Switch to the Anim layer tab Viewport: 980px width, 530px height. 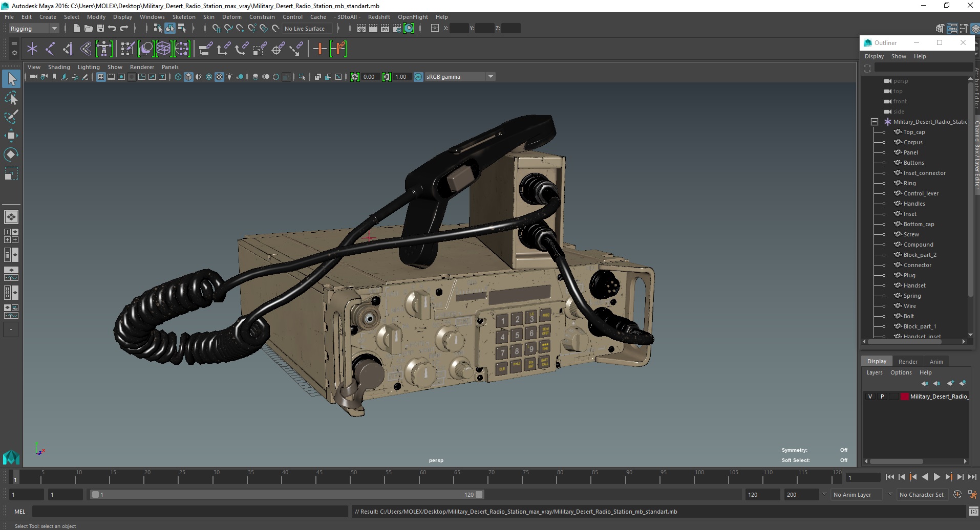(x=936, y=362)
